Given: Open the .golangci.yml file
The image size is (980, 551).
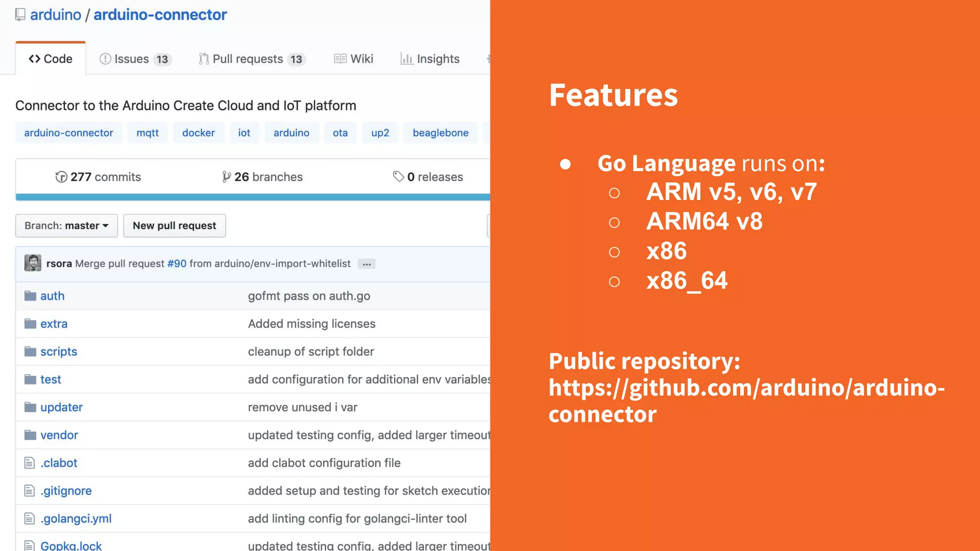Looking at the screenshot, I should [76, 518].
